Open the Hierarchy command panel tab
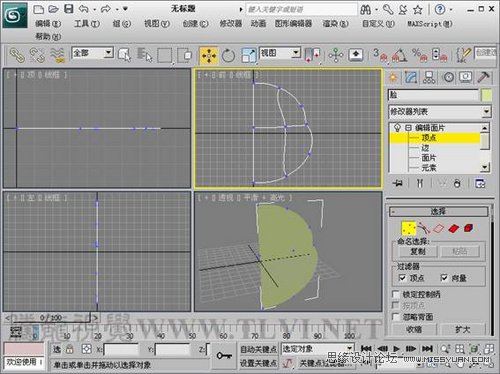Screen dimensions: 500x374 429,77
